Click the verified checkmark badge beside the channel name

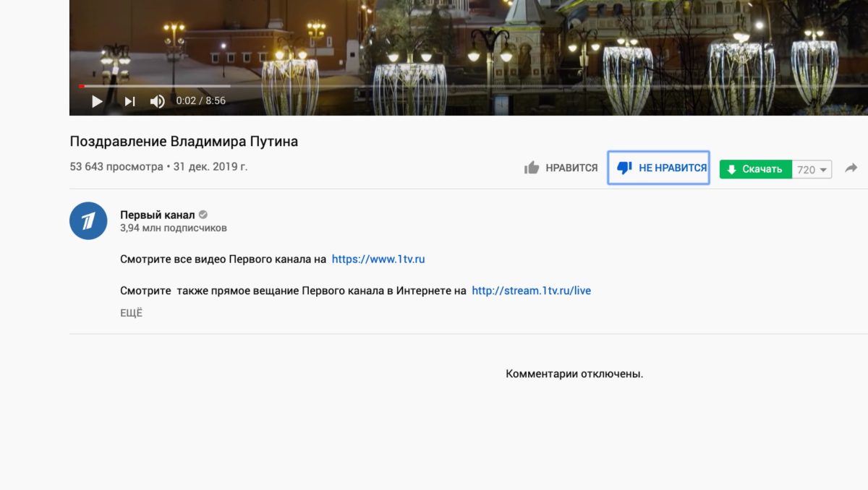click(203, 215)
